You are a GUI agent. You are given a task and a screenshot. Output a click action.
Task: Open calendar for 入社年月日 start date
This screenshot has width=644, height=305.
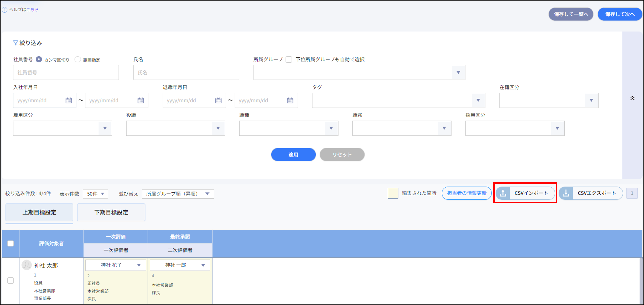click(69, 100)
